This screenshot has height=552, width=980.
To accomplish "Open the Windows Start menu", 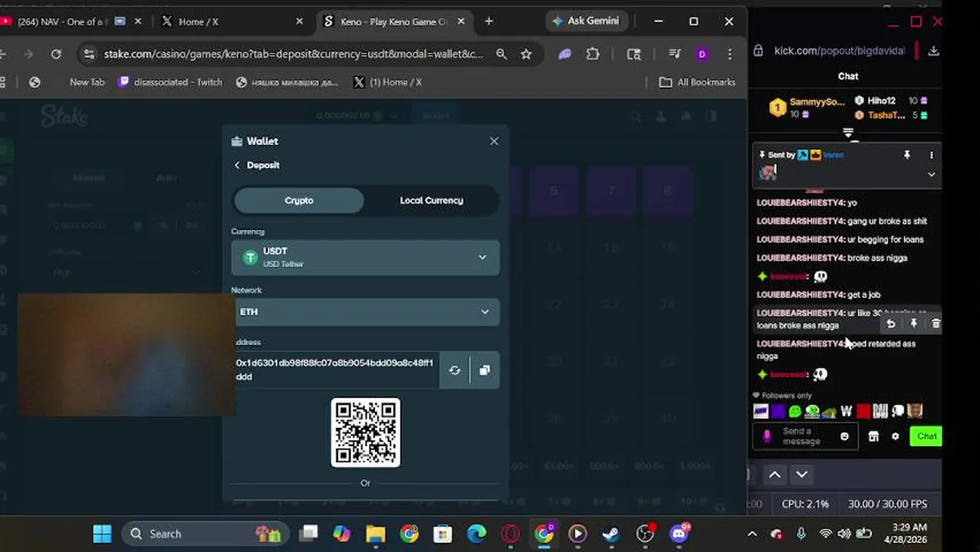I will (x=102, y=534).
